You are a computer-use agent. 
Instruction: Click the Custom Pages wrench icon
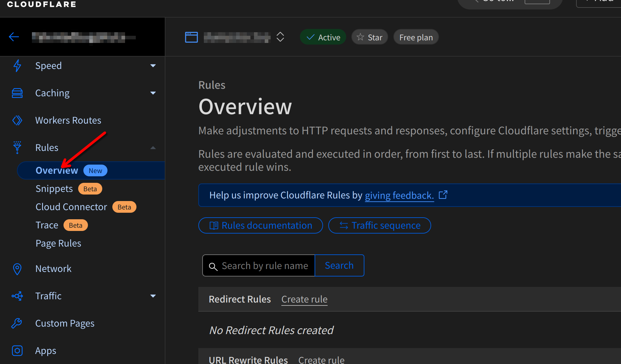coord(17,323)
